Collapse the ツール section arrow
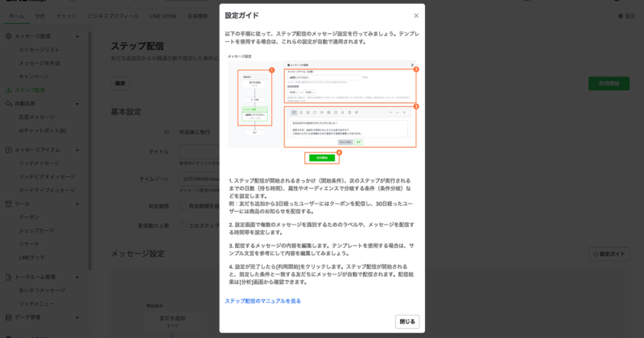The height and width of the screenshot is (338, 644). coord(77,204)
